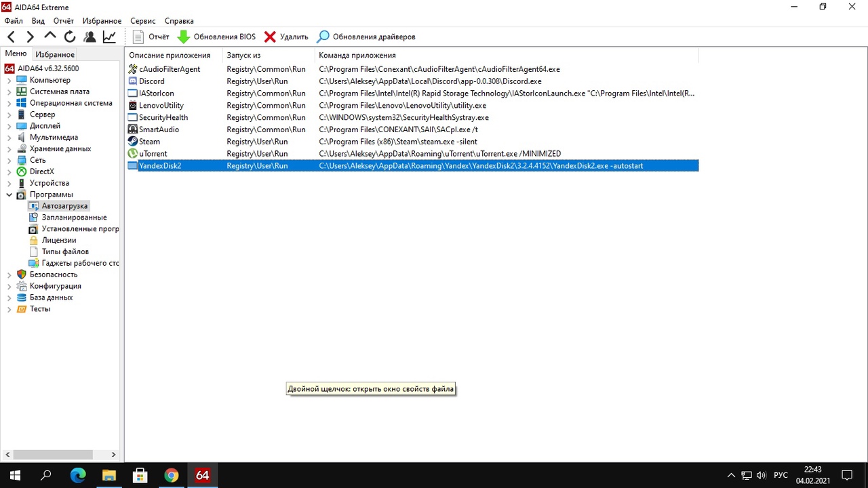Refresh the page using the circular arrow icon
This screenshot has height=488, width=868.
[70, 37]
